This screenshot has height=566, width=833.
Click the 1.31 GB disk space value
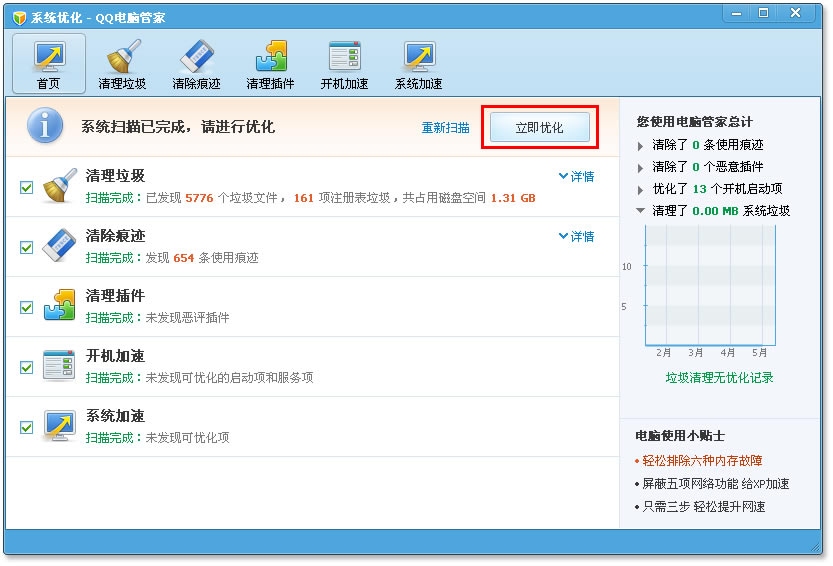[513, 198]
